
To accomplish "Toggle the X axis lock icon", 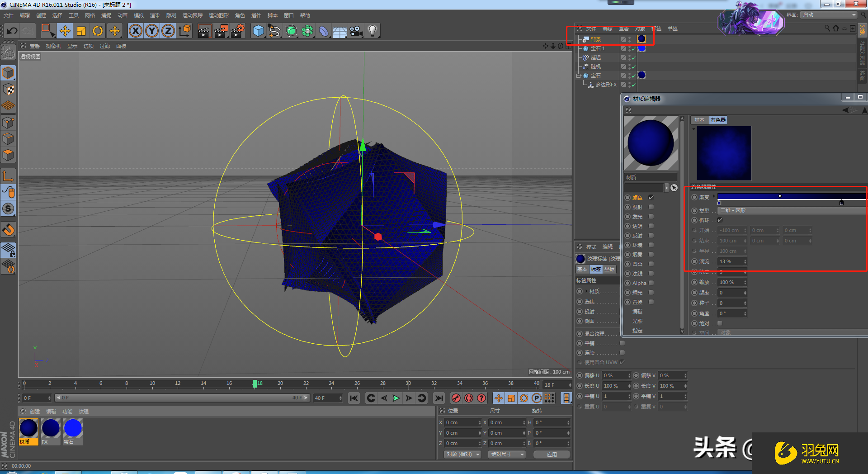I will click(135, 31).
